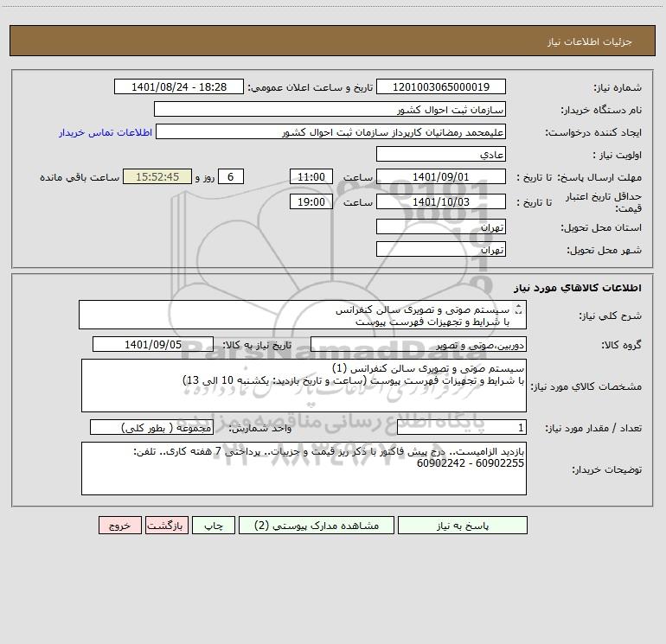Click the buyer name field سازمان ثبت احوال کشور

(x=330, y=109)
